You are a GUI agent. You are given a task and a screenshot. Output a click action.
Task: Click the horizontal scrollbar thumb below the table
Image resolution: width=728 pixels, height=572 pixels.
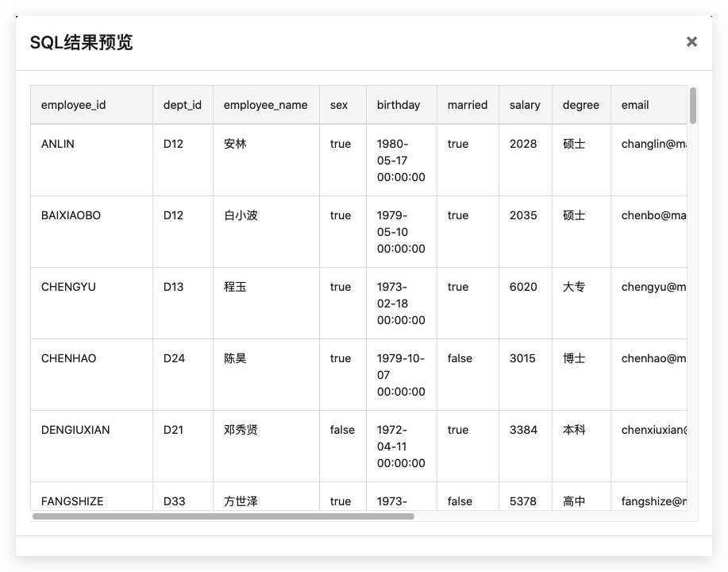(x=223, y=516)
